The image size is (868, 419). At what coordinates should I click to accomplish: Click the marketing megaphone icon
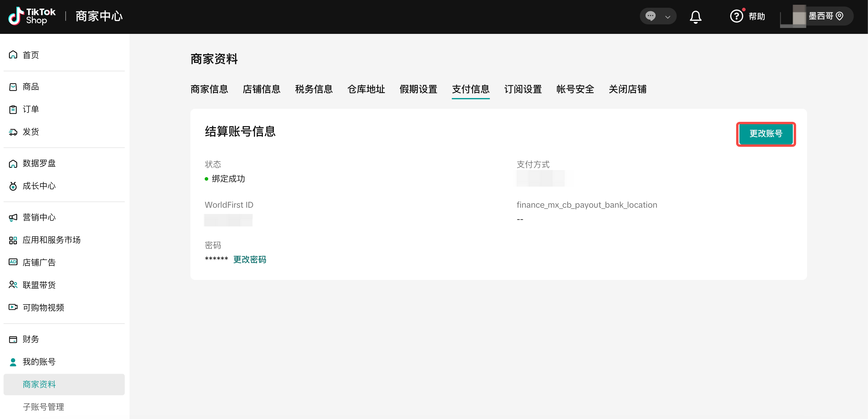pyautogui.click(x=13, y=218)
